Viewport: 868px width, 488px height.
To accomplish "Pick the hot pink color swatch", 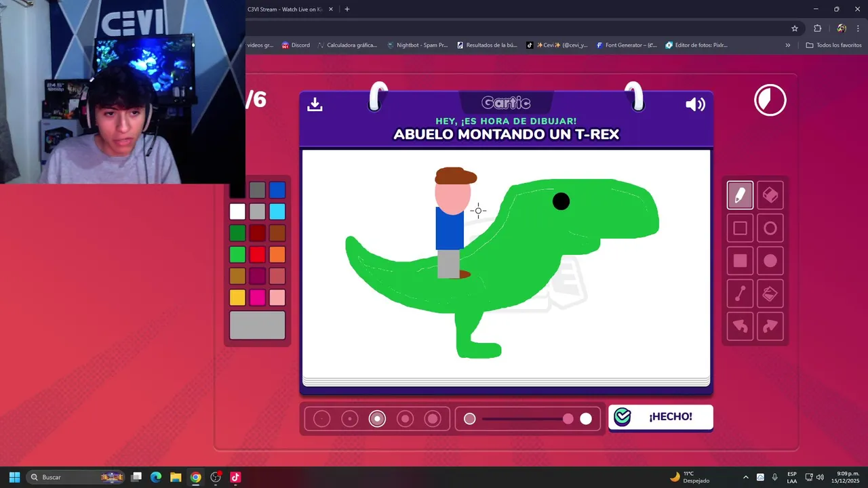I will point(257,298).
